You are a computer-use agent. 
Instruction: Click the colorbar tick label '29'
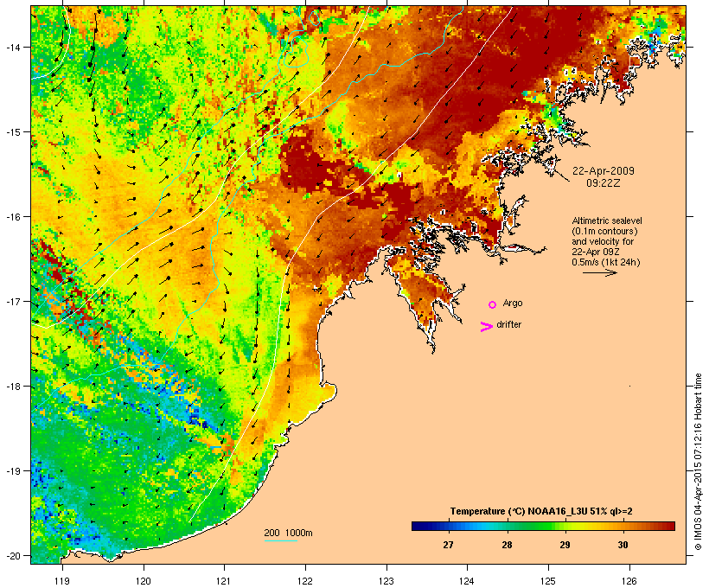tap(565, 545)
